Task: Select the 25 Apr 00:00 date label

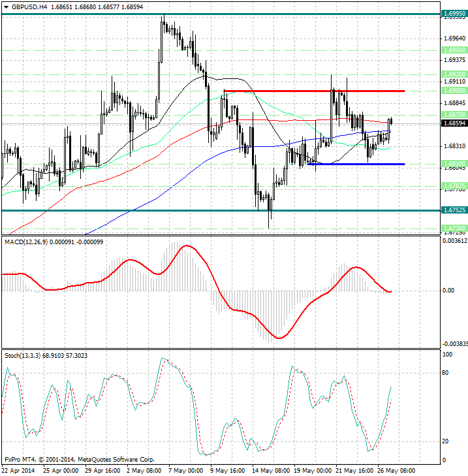Action: (x=61, y=471)
